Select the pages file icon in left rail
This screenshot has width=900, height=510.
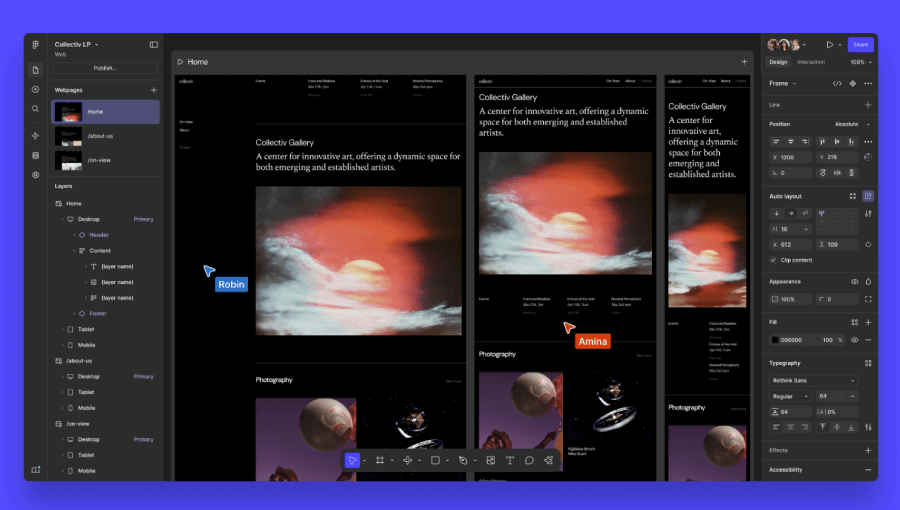pos(36,70)
